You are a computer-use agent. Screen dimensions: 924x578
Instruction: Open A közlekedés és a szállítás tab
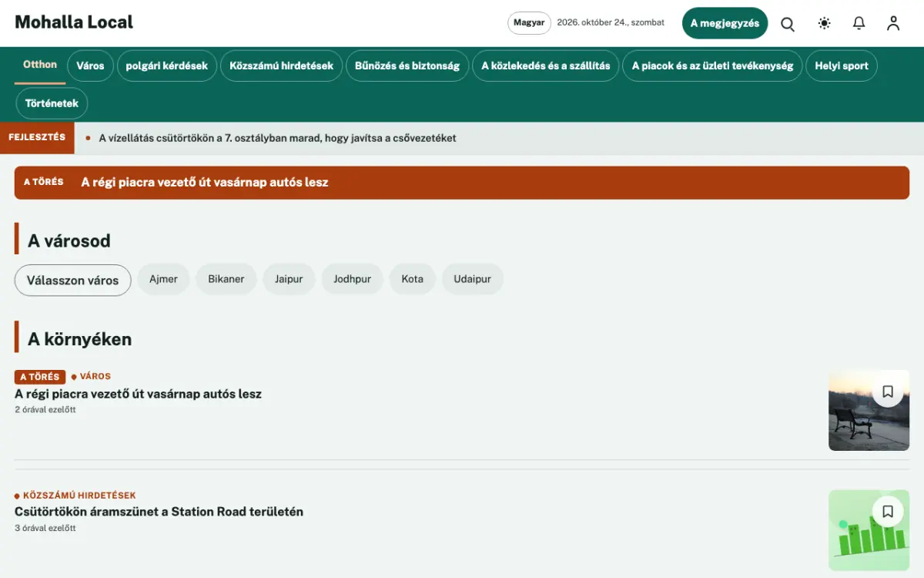click(546, 66)
